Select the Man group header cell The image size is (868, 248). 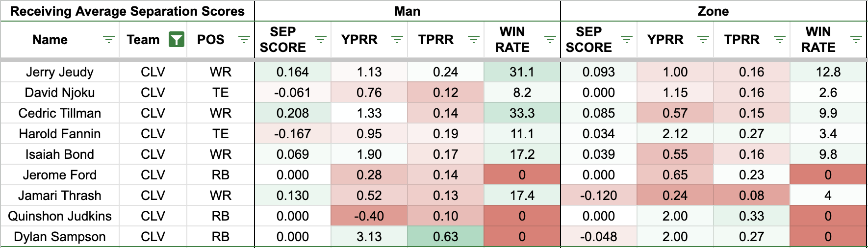tap(407, 11)
